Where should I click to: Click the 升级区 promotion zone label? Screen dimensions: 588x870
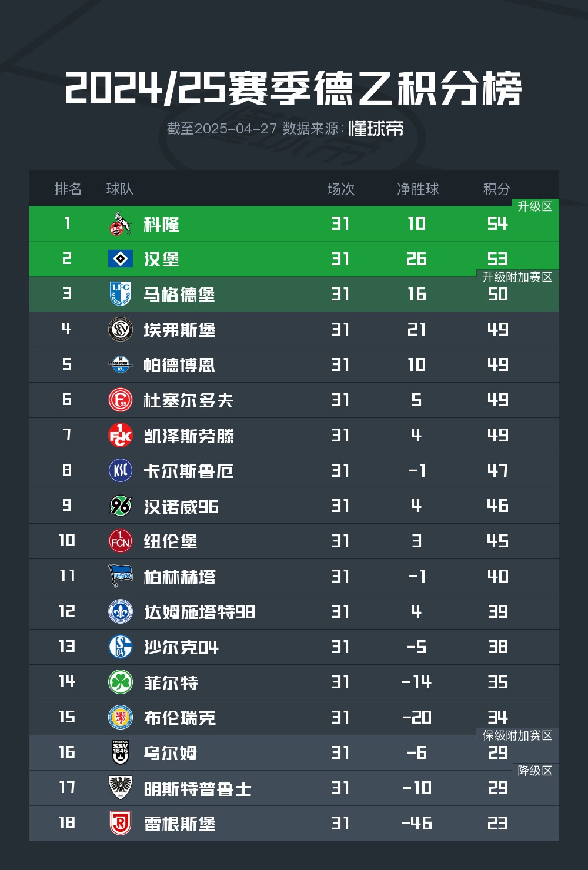(534, 206)
